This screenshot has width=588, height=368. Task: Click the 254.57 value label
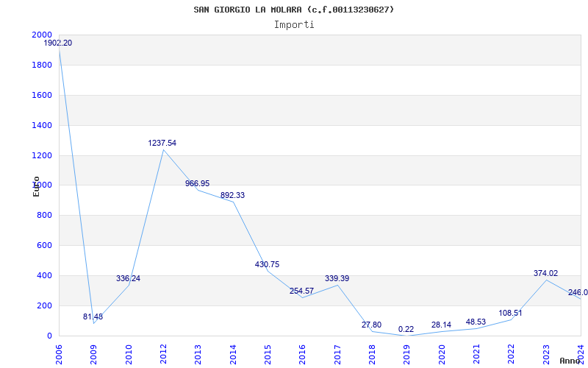tap(301, 291)
